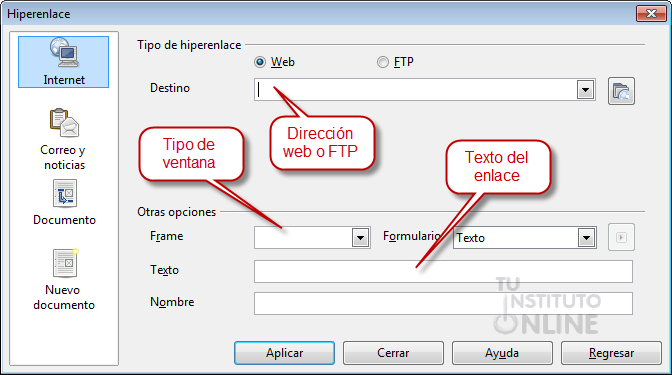The width and height of the screenshot is (672, 375).
Task: Open the Frame dropdown list
Action: tap(360, 237)
